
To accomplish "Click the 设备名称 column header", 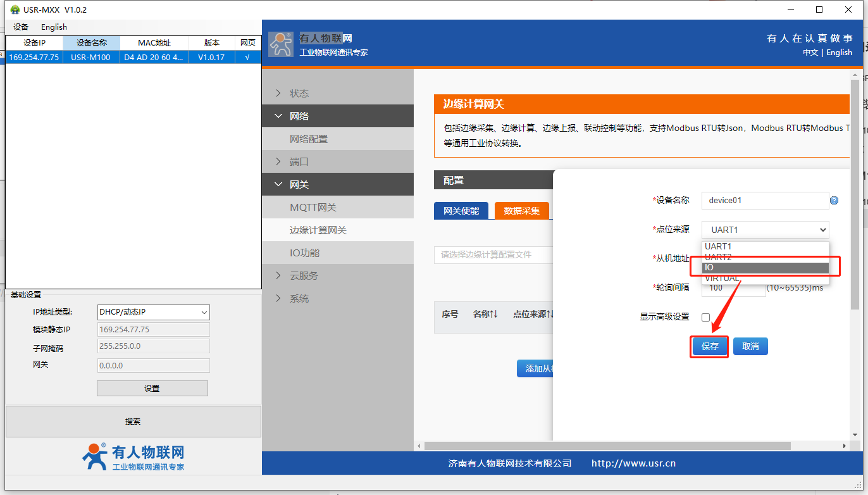I will coord(91,43).
